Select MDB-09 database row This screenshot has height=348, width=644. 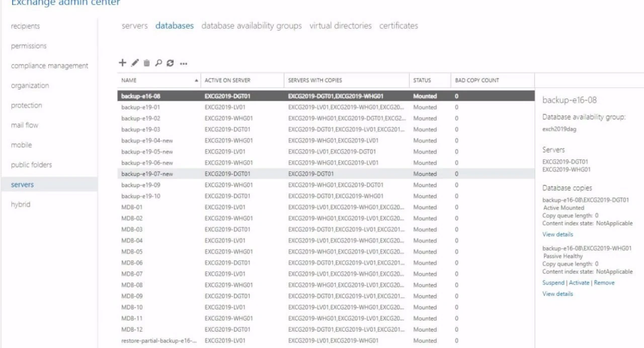point(326,296)
